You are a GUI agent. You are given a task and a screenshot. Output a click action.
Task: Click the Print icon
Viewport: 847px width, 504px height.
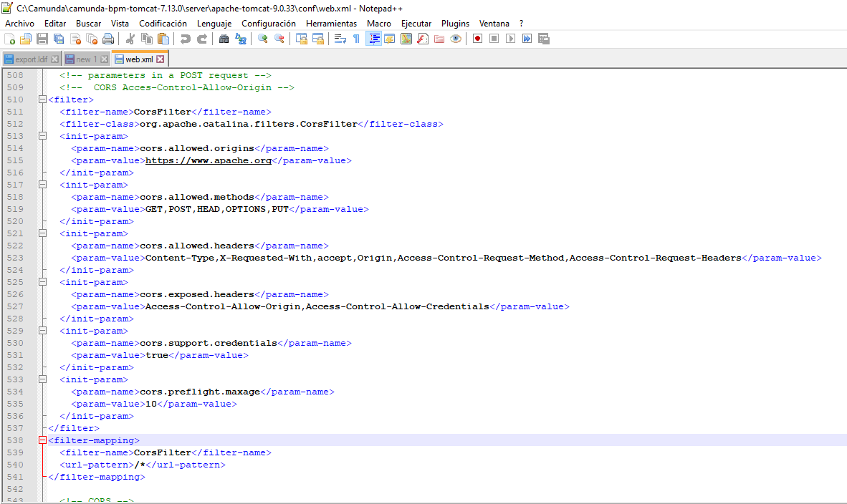(108, 39)
